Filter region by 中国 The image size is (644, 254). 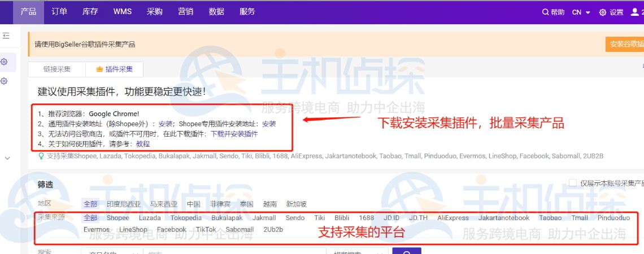coord(193,204)
